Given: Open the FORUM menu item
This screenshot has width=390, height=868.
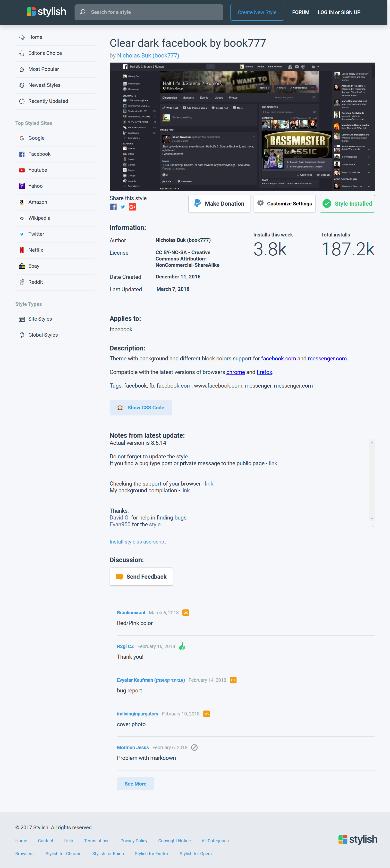Looking at the screenshot, I should (301, 12).
